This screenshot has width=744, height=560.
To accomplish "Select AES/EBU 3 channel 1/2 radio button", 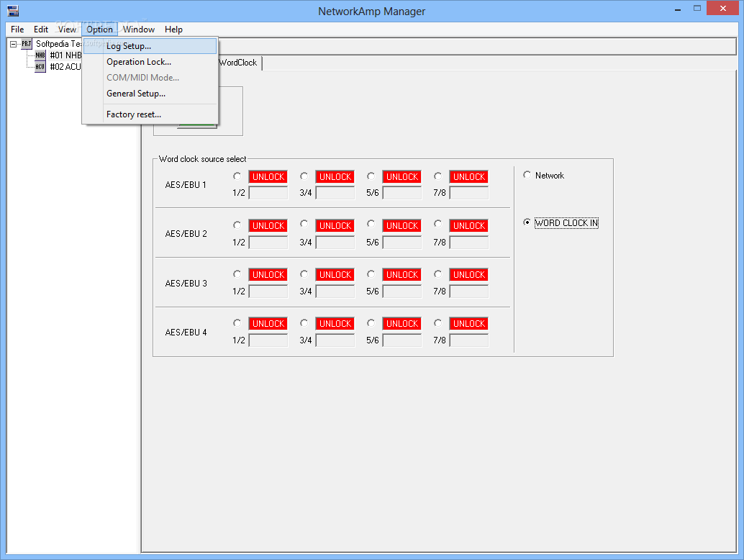I will tap(237, 274).
